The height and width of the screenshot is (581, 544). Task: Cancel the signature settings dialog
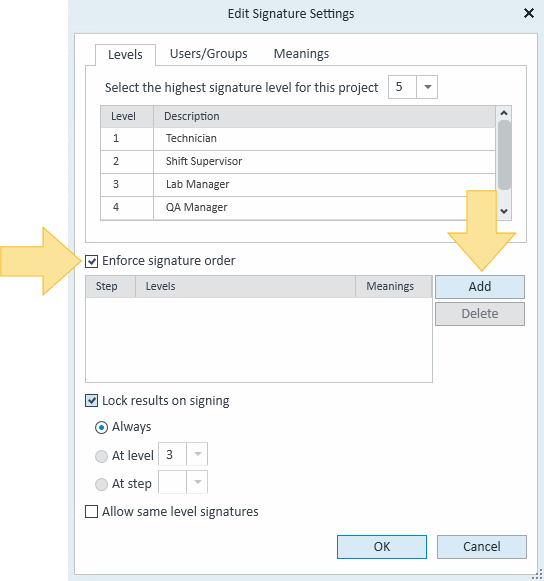click(x=482, y=547)
